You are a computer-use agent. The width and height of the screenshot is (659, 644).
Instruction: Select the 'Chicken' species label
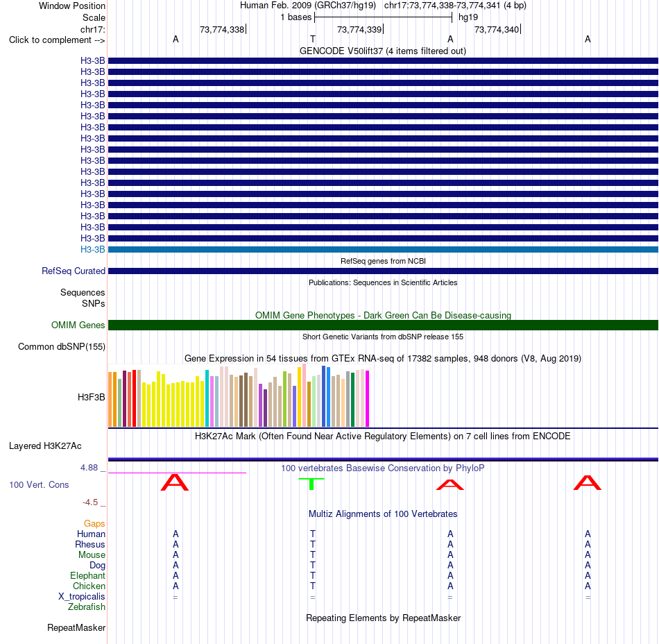tap(89, 586)
